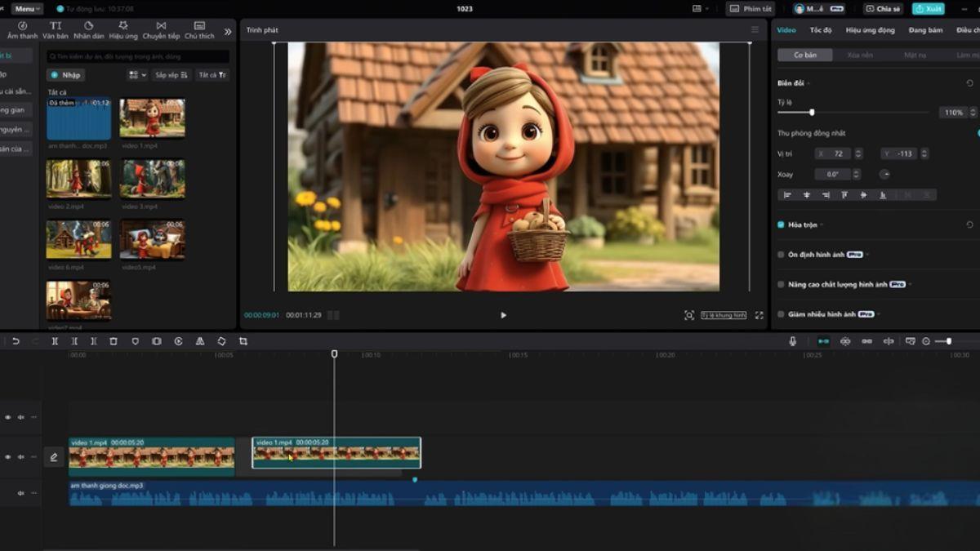This screenshot has width=980, height=551.
Task: Open the media view layout dropdown
Action: click(x=137, y=75)
